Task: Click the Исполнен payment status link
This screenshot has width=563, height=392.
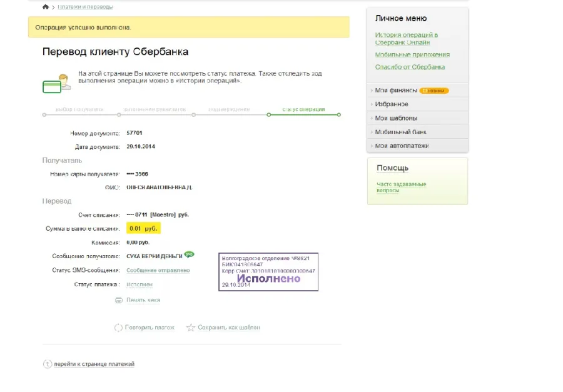Action: click(x=139, y=284)
